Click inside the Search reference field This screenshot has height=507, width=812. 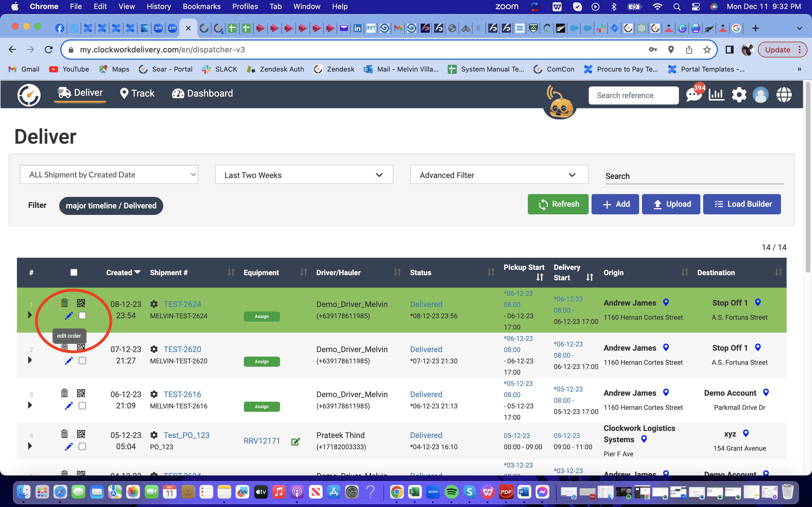coord(633,95)
